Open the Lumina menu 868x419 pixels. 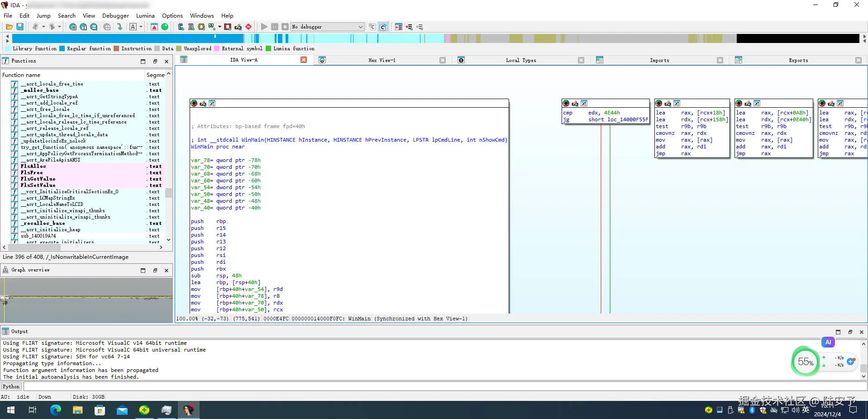[x=145, y=15]
